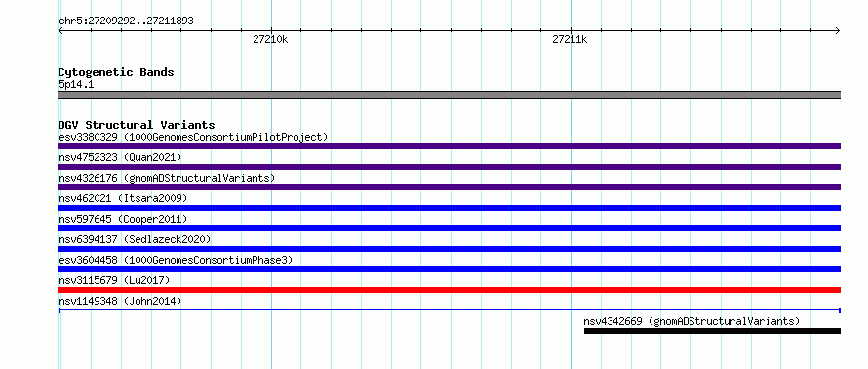Viewport: 868px width, 369px height.
Task: Click the 5p14.1 band label
Action: click(75, 84)
